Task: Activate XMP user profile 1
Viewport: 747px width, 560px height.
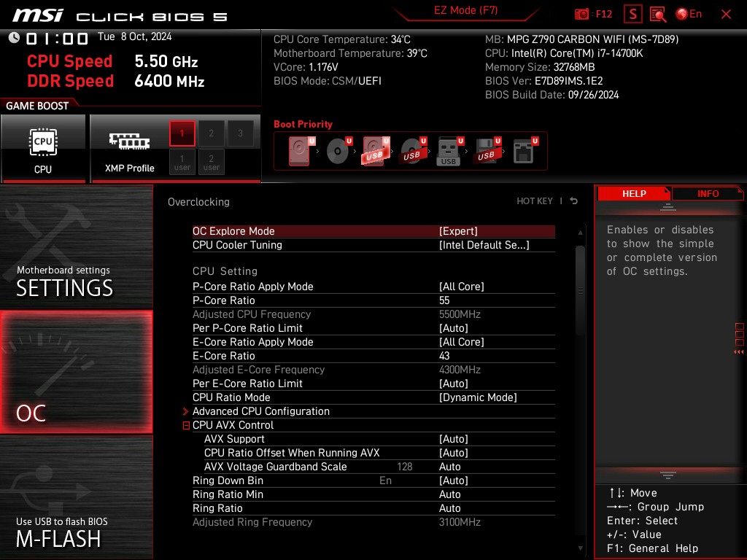Action: (x=182, y=160)
